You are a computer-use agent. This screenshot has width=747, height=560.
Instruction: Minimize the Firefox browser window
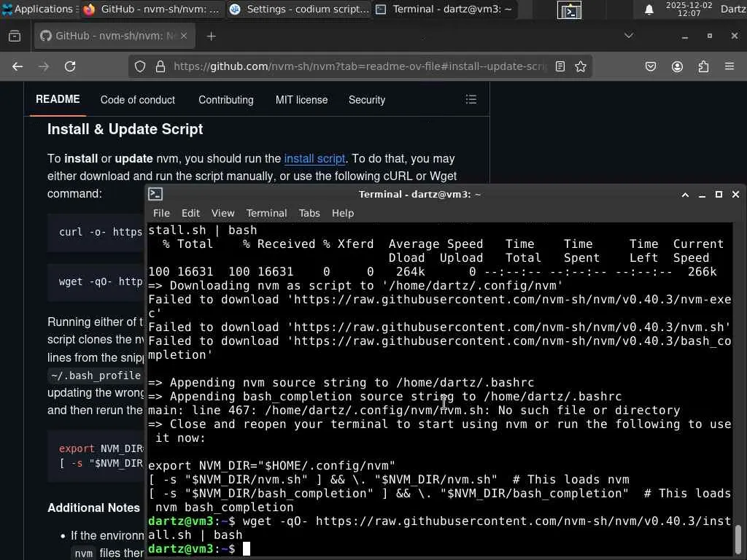click(684, 36)
